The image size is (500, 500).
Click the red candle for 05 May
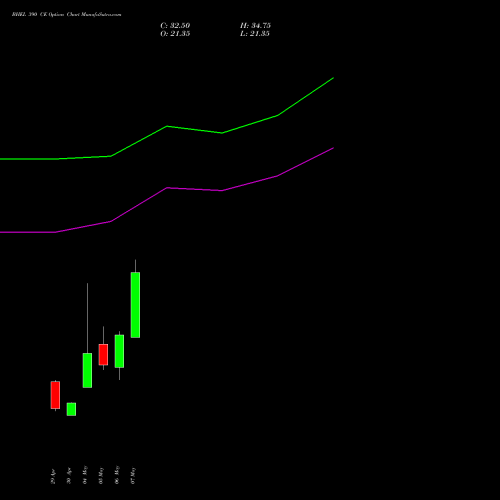point(103,355)
